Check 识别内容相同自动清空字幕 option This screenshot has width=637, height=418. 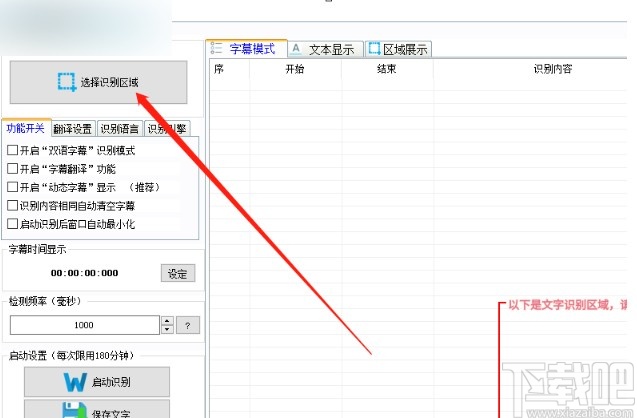click(x=13, y=206)
